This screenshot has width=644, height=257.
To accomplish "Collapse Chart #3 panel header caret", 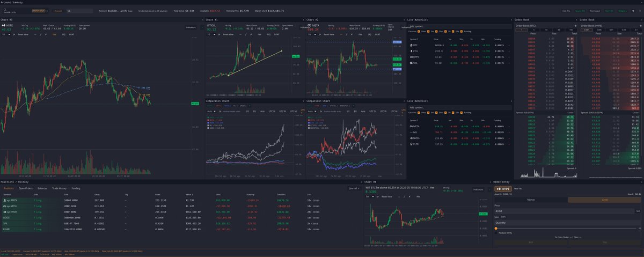I will [x=202, y=19].
